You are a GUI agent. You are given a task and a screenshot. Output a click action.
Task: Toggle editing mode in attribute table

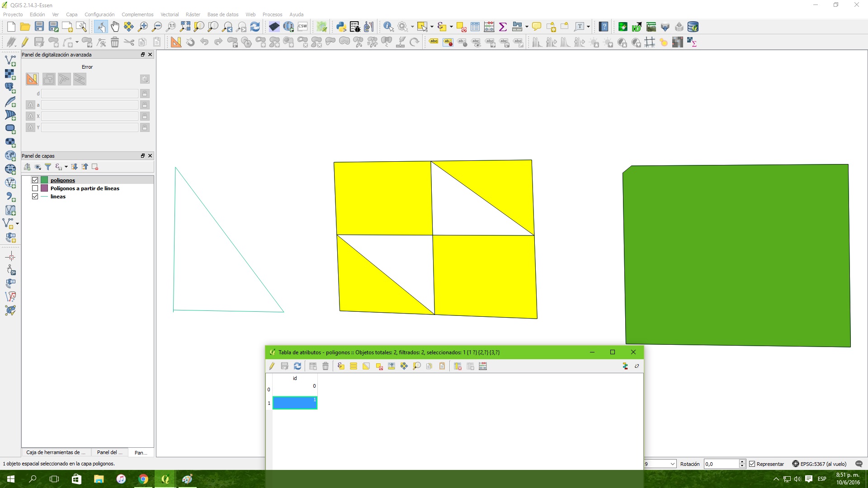[x=272, y=366]
